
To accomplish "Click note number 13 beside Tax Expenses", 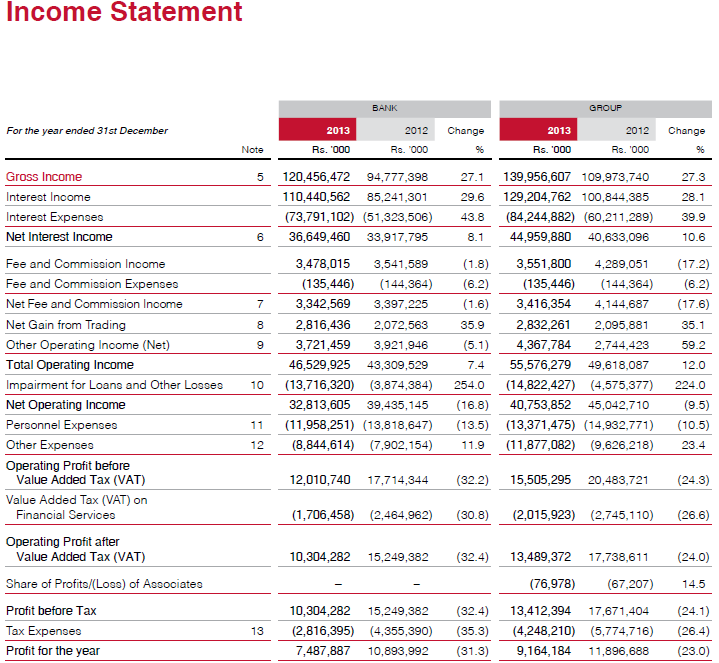I will coord(257,631).
